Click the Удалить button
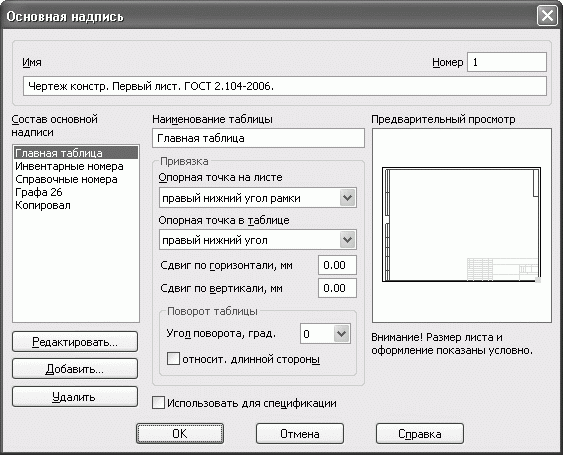 [75, 396]
